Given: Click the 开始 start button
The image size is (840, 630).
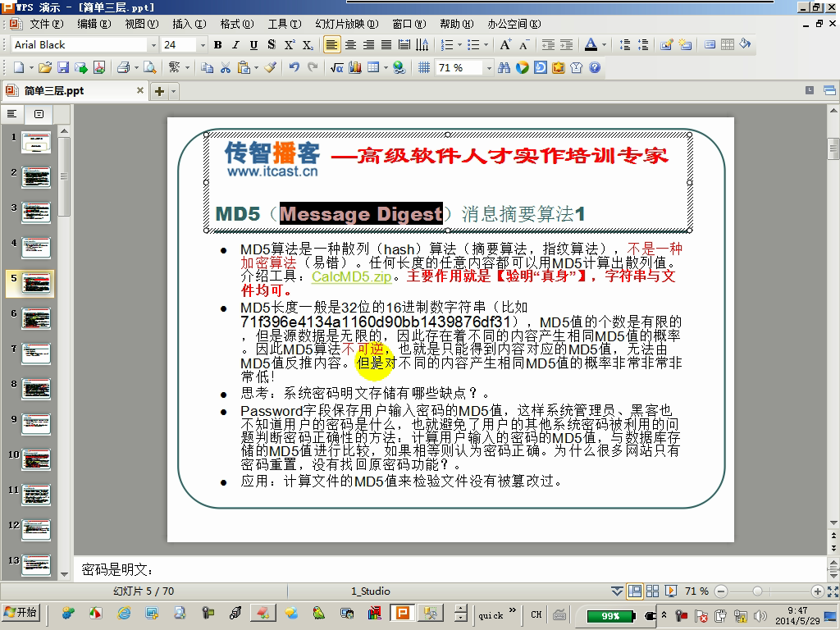Looking at the screenshot, I should click(21, 612).
